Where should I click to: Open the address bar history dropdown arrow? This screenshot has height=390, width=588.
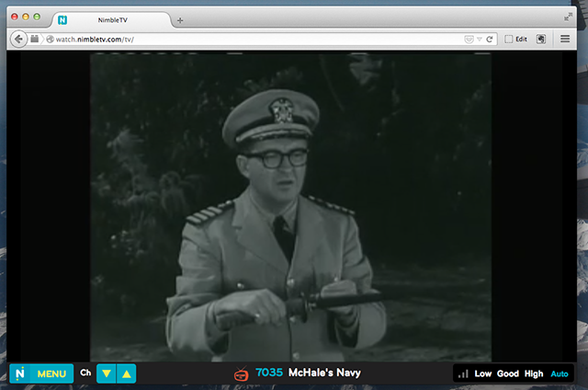click(x=480, y=39)
